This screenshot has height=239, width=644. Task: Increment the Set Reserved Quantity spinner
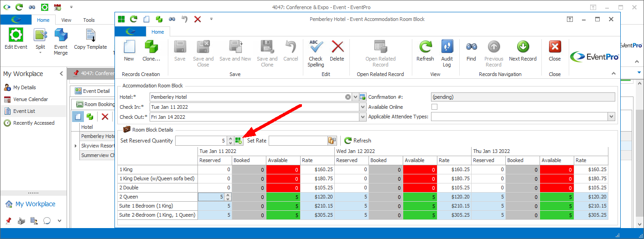(230, 138)
